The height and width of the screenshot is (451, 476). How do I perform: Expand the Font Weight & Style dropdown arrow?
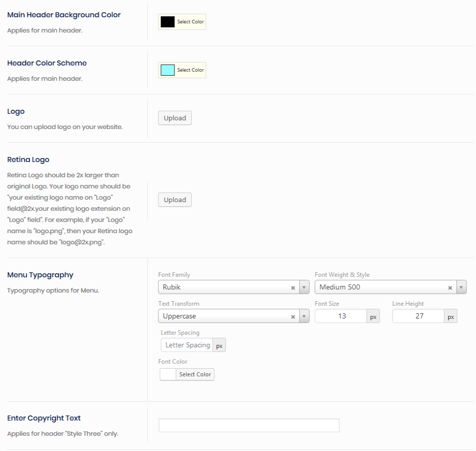[461, 287]
